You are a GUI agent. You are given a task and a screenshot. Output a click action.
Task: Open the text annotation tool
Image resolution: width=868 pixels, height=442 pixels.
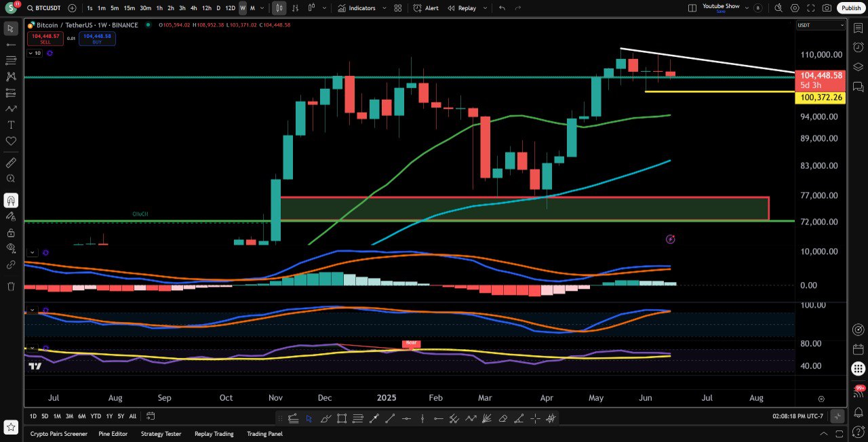[11, 125]
